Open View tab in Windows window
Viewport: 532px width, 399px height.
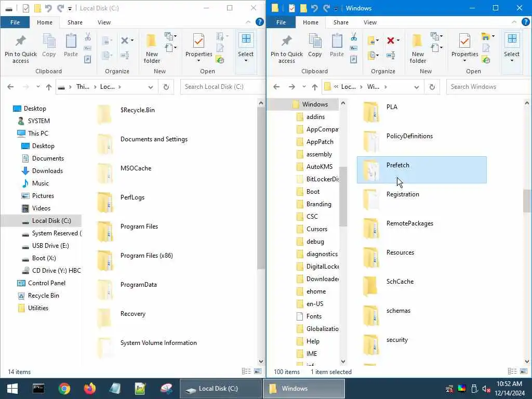370,22
